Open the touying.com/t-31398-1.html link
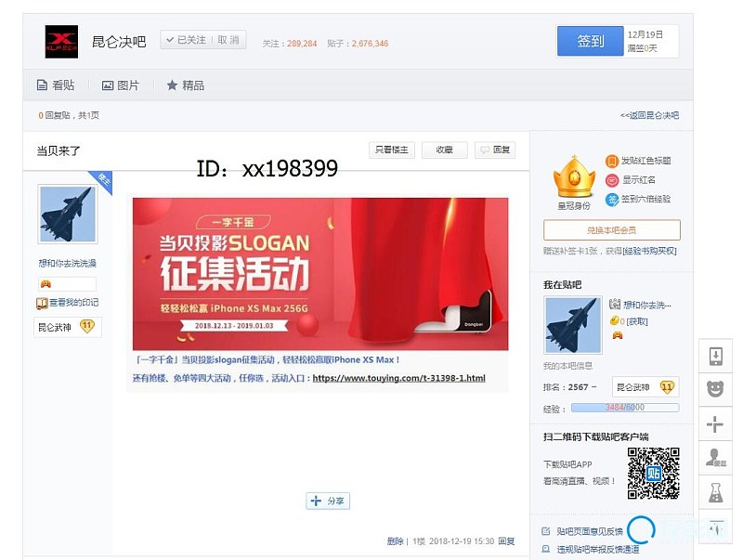This screenshot has width=743, height=560. point(399,378)
